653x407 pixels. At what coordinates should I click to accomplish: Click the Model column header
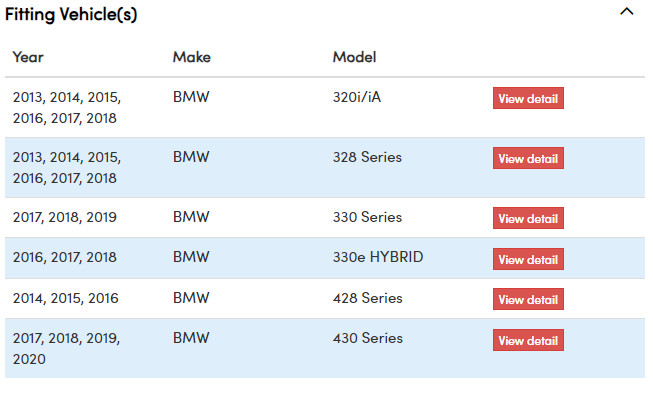point(354,57)
